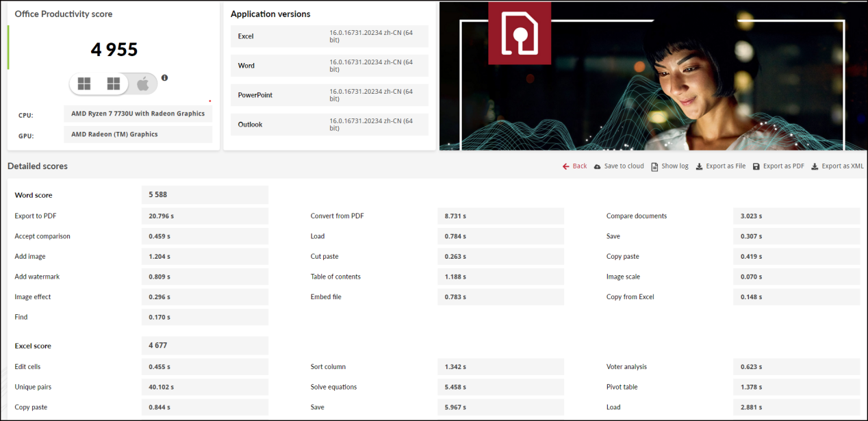Open the Show log document icon
868x421 pixels.
pos(654,166)
